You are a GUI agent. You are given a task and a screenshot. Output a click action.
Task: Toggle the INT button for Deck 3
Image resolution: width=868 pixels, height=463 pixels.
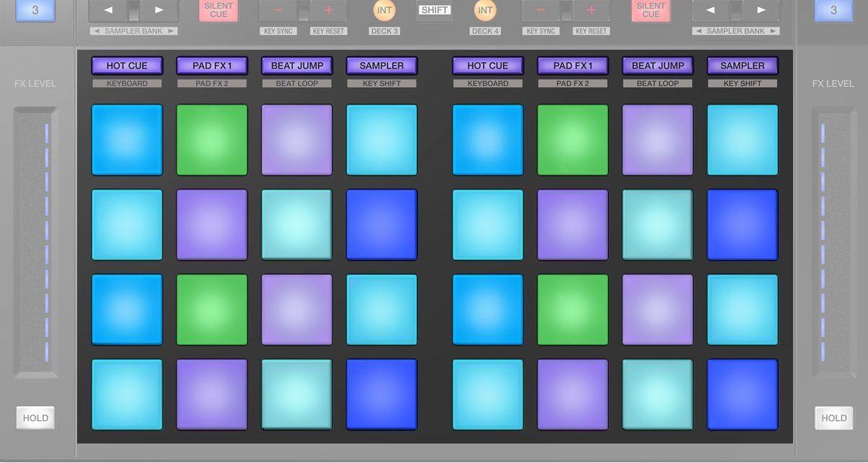coord(384,10)
